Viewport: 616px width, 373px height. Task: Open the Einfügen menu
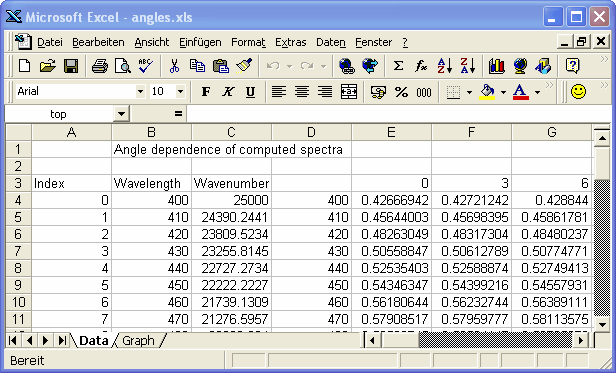(x=200, y=42)
